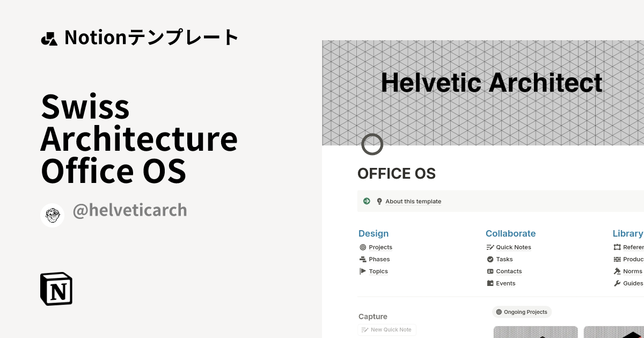Click the lightbulb icon in the callout
Screen dimensions: 644x338
379,201
